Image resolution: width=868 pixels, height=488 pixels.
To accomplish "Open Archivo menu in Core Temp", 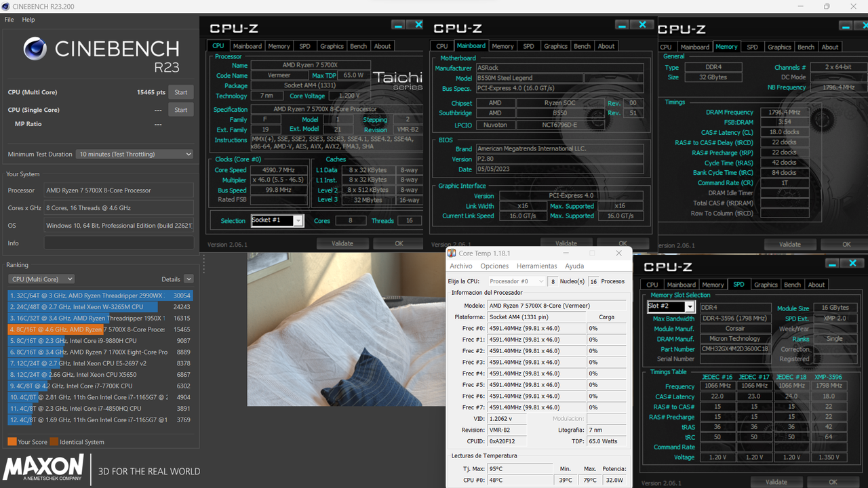I will point(461,266).
